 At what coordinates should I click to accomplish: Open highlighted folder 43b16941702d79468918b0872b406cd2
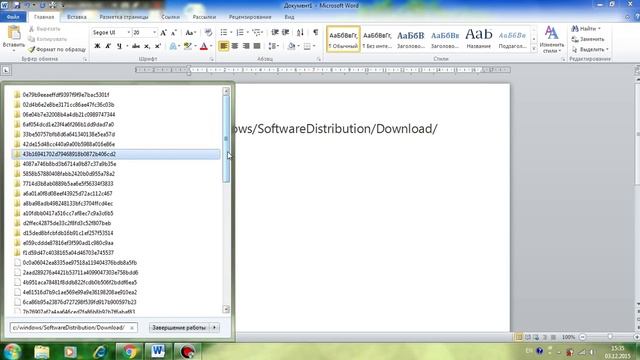(x=116, y=154)
